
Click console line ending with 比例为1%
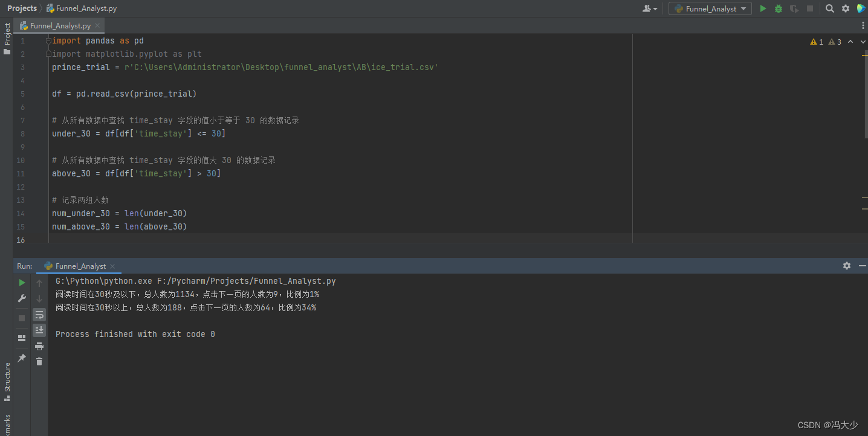(x=187, y=295)
